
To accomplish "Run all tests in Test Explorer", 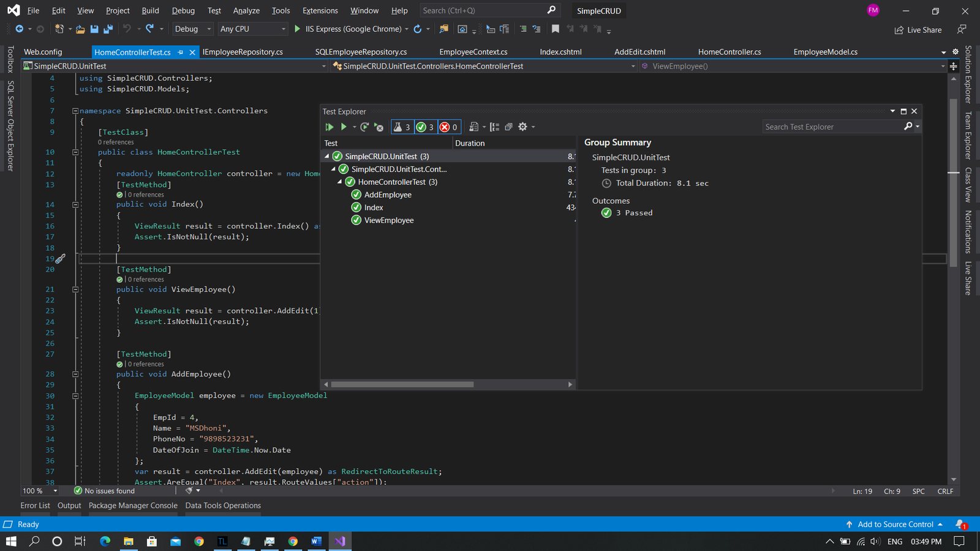I will pos(329,127).
